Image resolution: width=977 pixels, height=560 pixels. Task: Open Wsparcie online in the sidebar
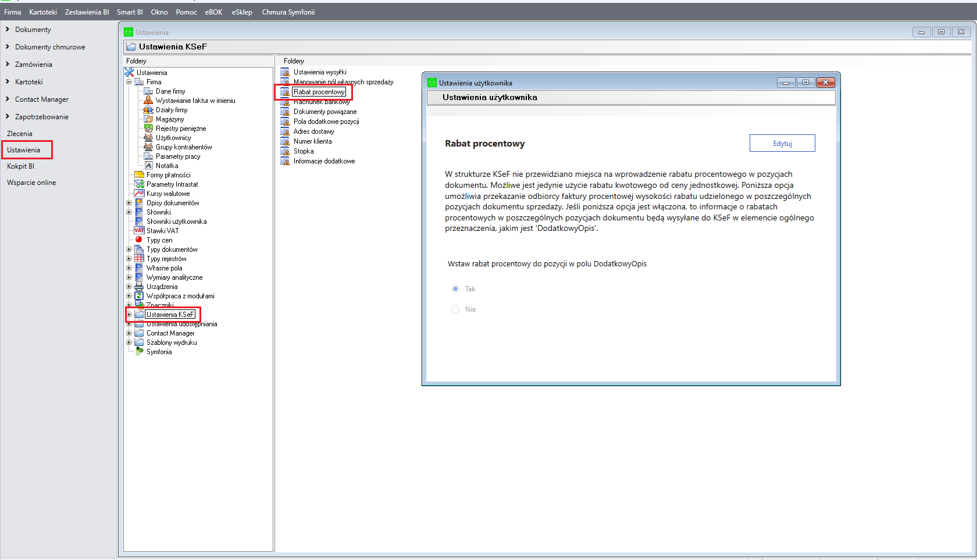coord(31,183)
